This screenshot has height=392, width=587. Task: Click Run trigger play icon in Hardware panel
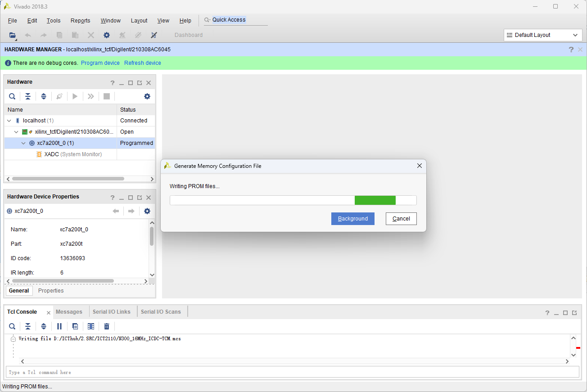[75, 96]
